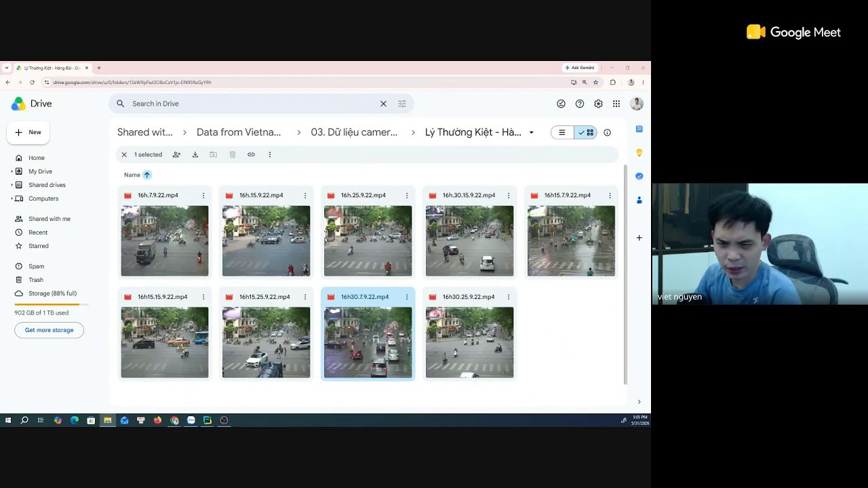Image resolution: width=868 pixels, height=488 pixels.
Task: Hide the side panel chevron
Action: [639, 402]
